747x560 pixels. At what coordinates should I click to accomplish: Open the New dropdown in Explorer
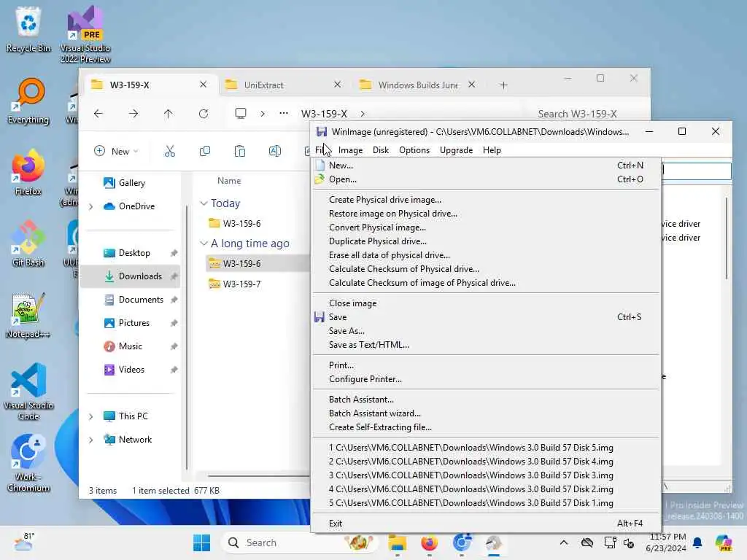(116, 151)
